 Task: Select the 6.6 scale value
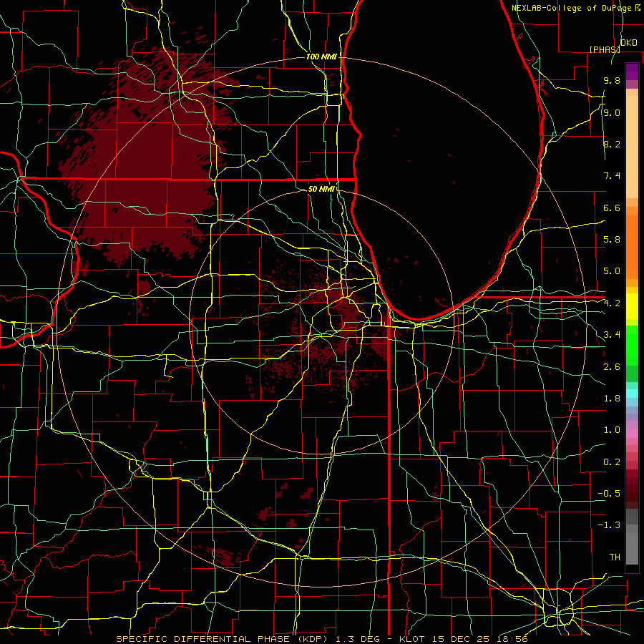tap(612, 208)
